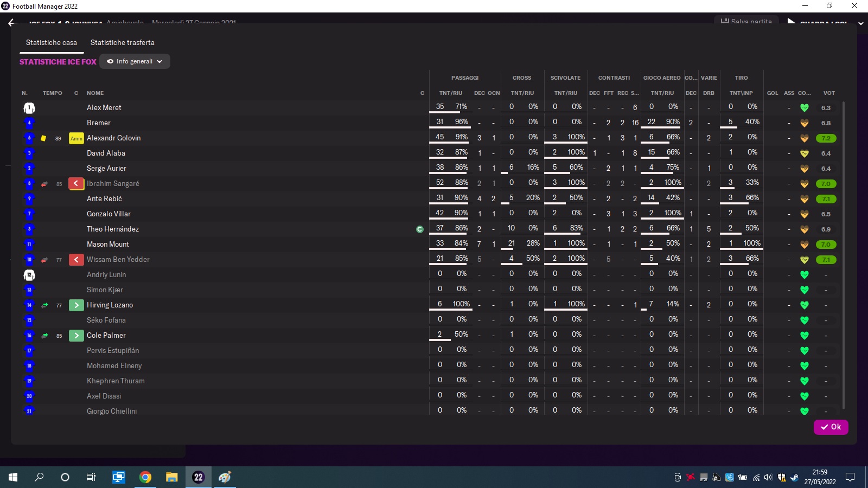Open Paint app from the taskbar
The height and width of the screenshot is (488, 868).
[x=225, y=477]
